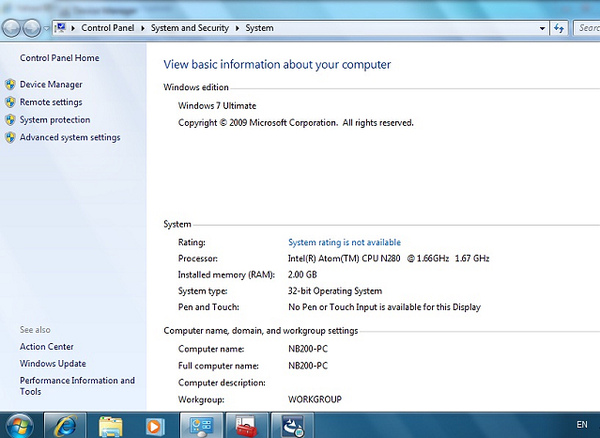
Task: Expand the chevron after Control Panel breadcrumb
Action: (x=143, y=28)
